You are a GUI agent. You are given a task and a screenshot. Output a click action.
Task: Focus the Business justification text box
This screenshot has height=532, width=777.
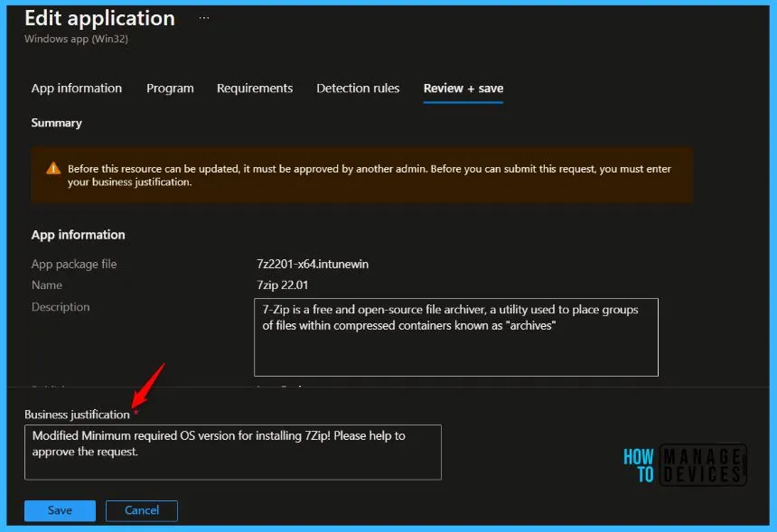[x=233, y=452]
